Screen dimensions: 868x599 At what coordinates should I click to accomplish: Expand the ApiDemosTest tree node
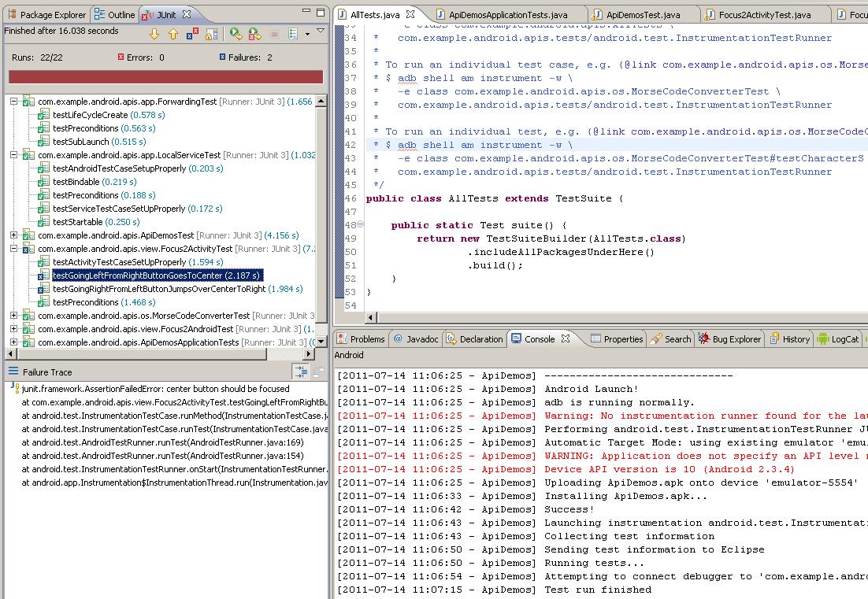tap(13, 235)
